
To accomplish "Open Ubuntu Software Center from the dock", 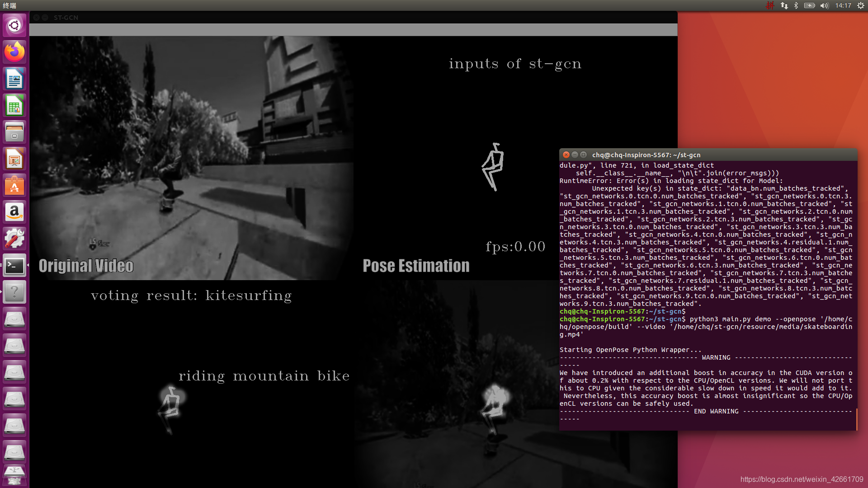I will (x=14, y=185).
